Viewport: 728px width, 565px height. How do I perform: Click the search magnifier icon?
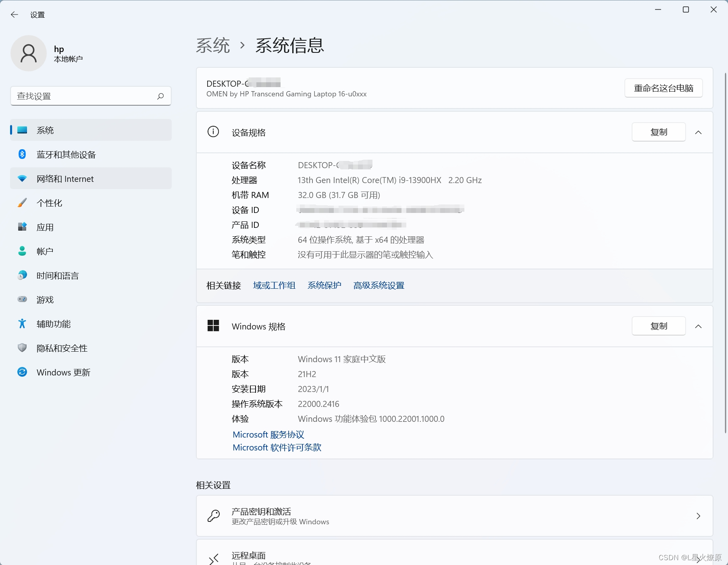160,96
